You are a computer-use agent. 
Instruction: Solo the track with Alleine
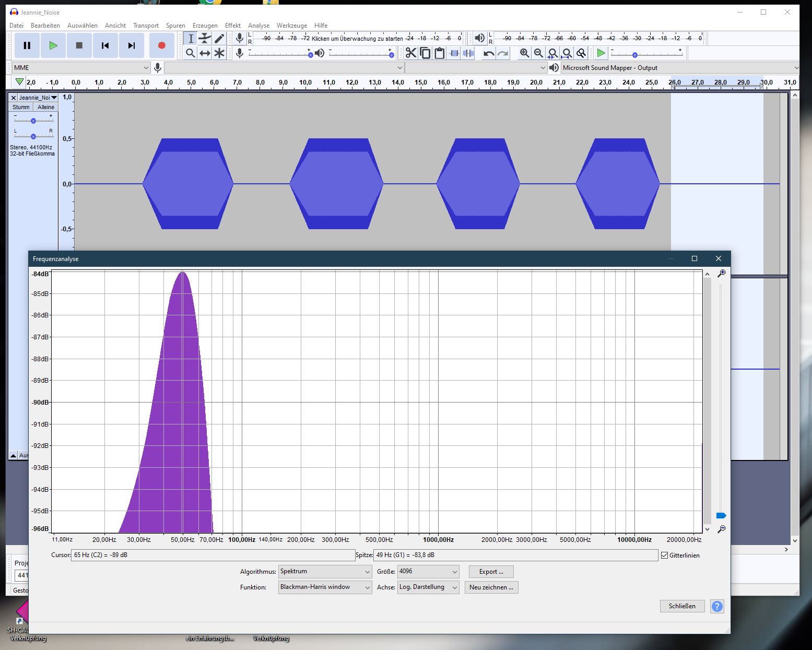coord(45,107)
